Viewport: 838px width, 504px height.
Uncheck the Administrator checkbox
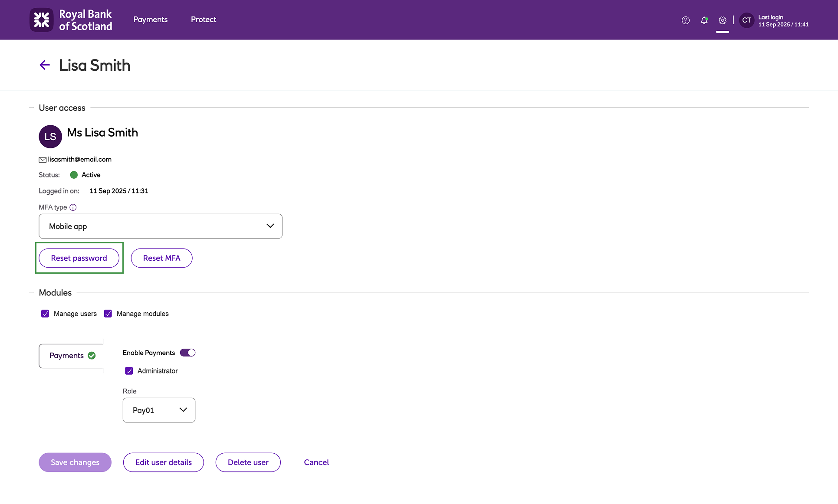(129, 371)
